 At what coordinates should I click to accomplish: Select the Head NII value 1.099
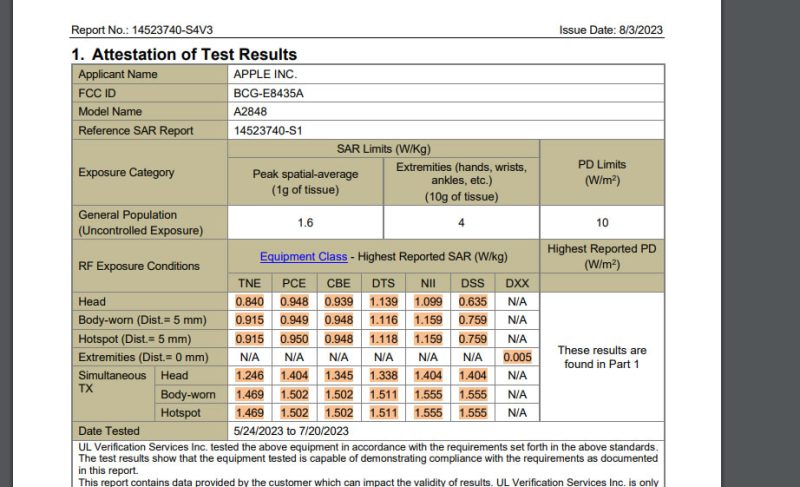click(428, 302)
